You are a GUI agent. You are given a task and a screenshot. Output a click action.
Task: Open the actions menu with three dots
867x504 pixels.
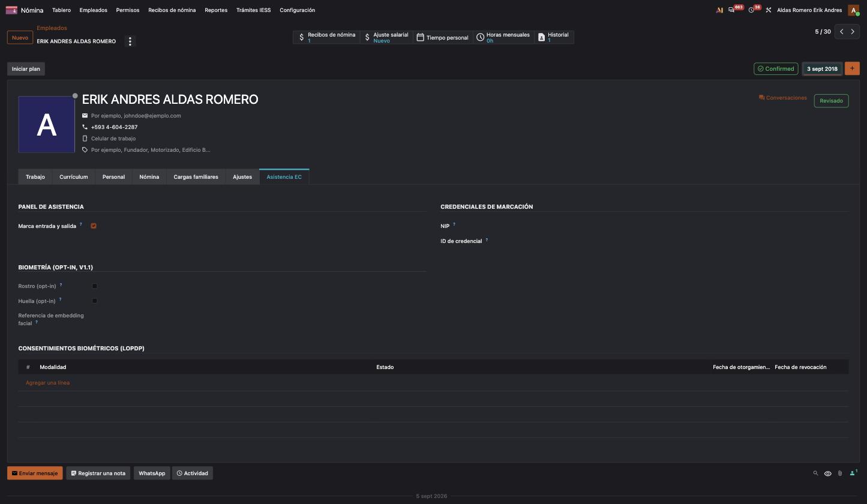pos(130,41)
